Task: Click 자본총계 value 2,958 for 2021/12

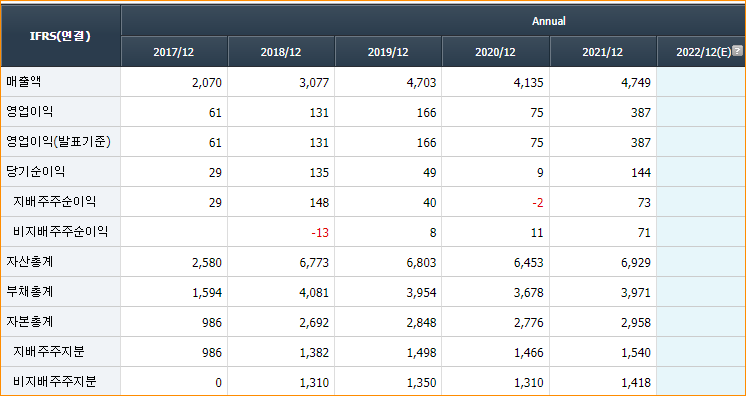Action: pyautogui.click(x=636, y=323)
